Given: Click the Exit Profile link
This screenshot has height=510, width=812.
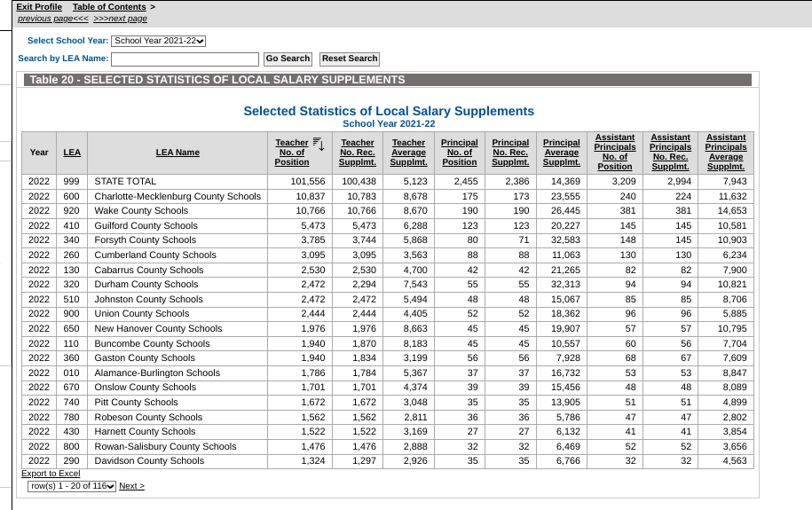Looking at the screenshot, I should [39, 7].
